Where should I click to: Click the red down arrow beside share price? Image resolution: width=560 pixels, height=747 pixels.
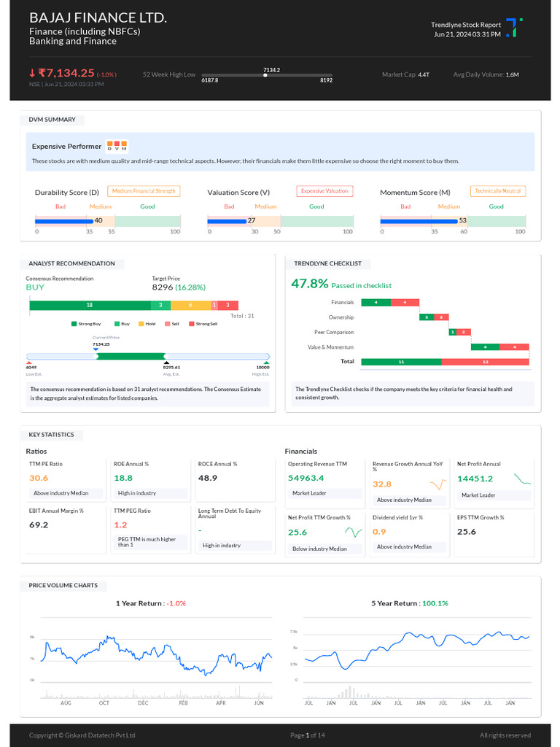click(x=32, y=73)
